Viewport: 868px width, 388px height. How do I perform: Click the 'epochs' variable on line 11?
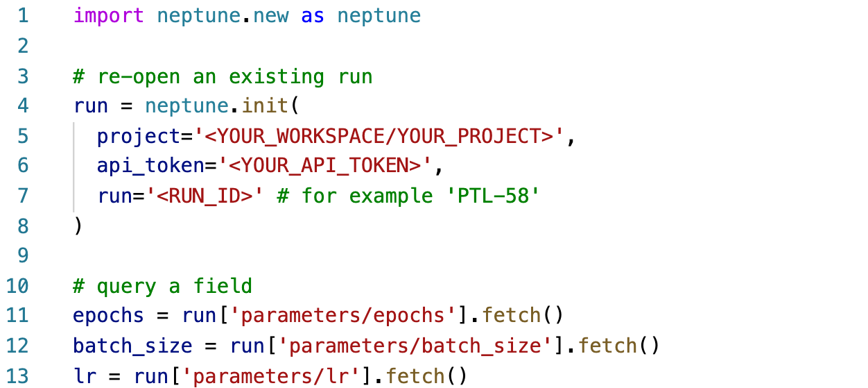click(x=108, y=315)
